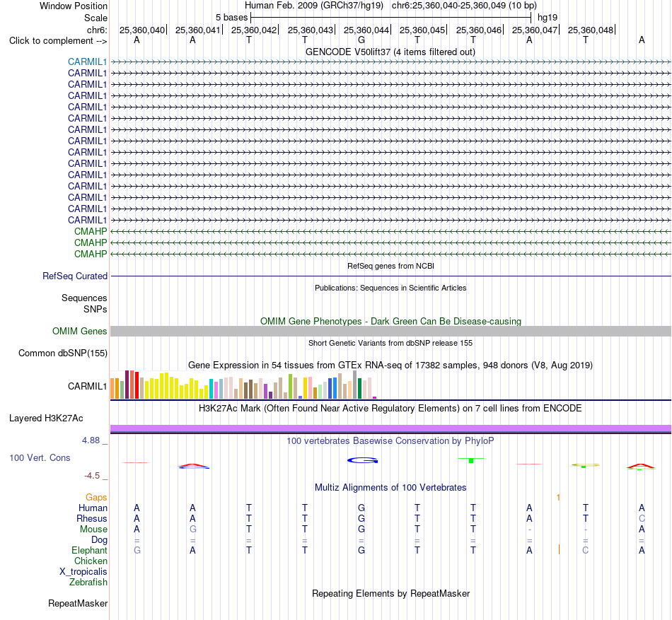The width and height of the screenshot is (672, 620).
Task: Select the 'Elephant' species label
Action: (89, 550)
